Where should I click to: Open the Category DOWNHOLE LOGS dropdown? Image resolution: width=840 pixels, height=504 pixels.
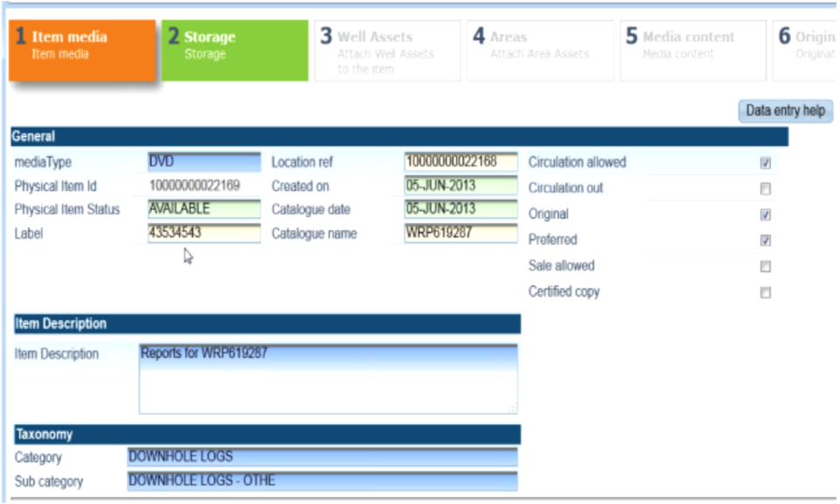pyautogui.click(x=323, y=457)
